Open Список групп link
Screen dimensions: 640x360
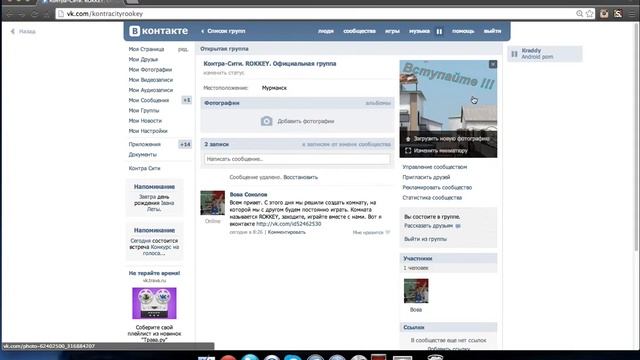(x=226, y=31)
